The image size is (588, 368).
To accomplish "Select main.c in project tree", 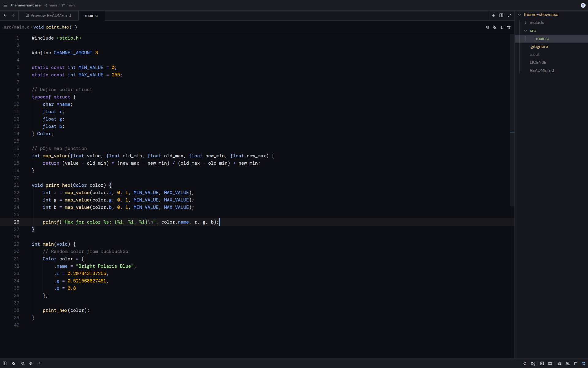I will point(551,38).
